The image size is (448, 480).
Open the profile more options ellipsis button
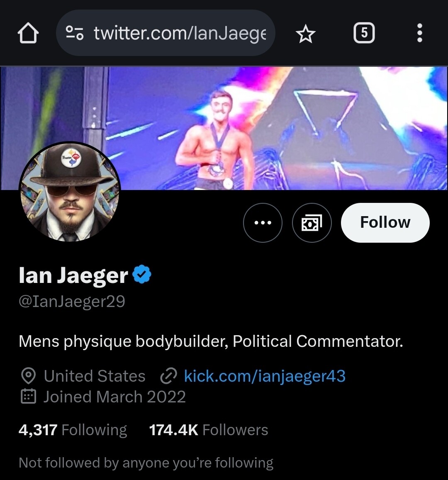263,222
